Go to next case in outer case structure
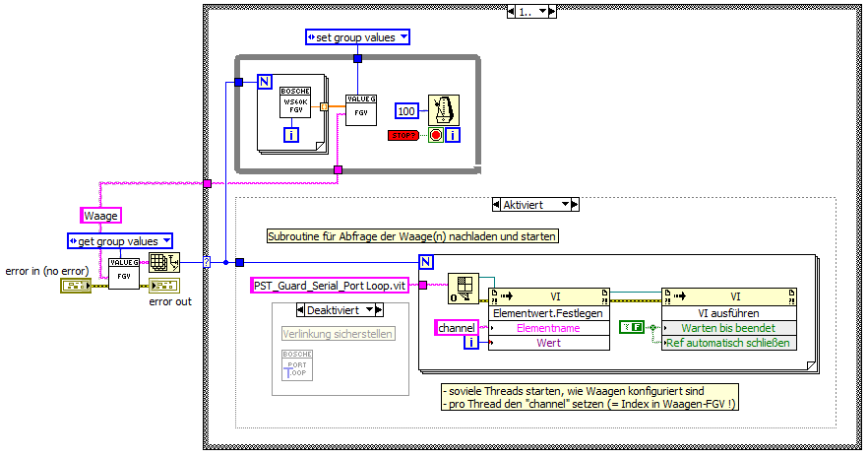This screenshot has height=458, width=868. (x=552, y=11)
